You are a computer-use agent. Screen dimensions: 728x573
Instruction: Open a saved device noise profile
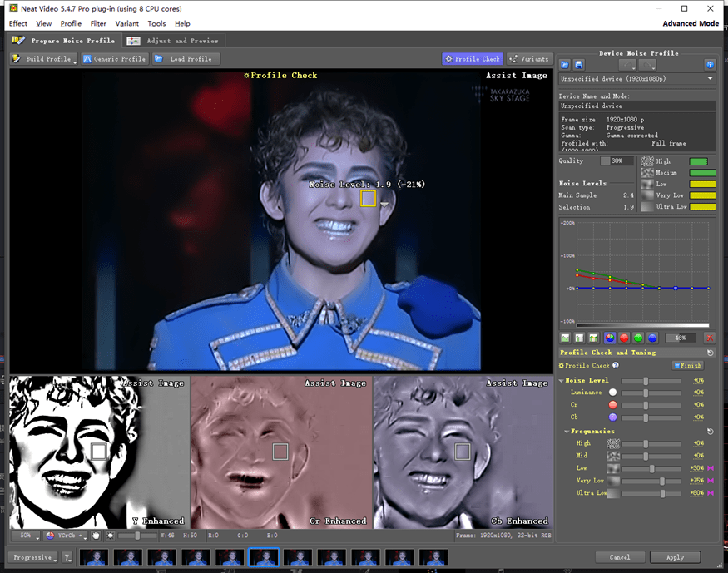pos(565,65)
